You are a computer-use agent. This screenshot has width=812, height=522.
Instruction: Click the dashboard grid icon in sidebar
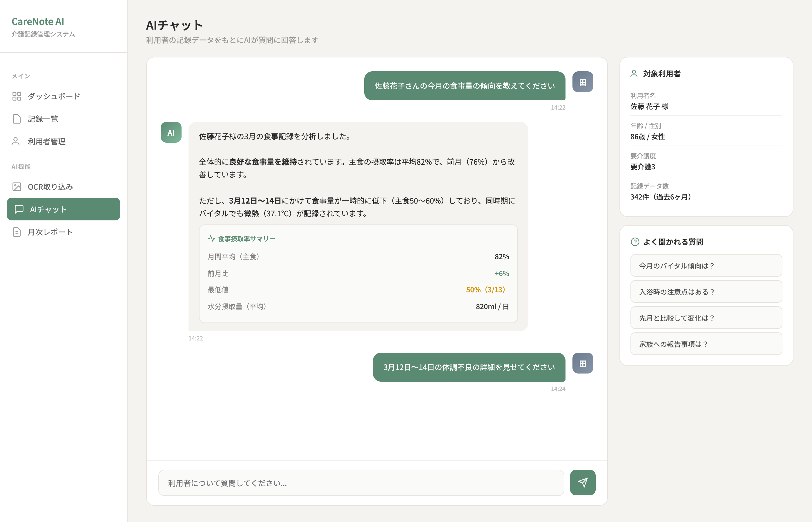point(17,96)
